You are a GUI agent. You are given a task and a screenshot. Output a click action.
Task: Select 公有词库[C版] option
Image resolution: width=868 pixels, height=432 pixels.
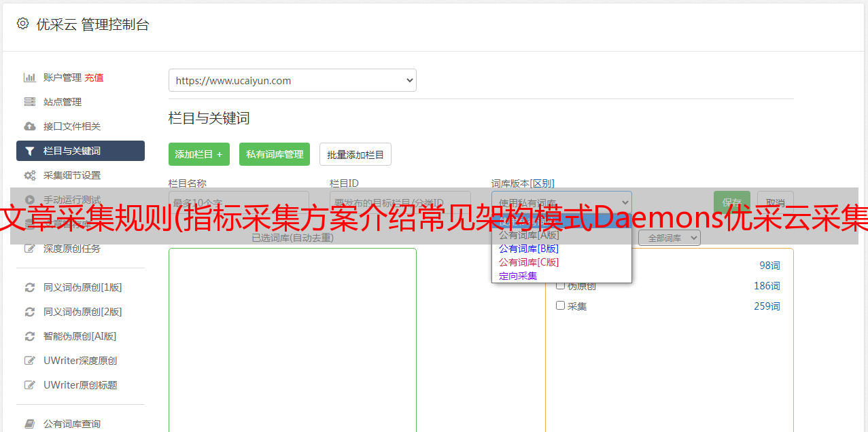click(528, 262)
